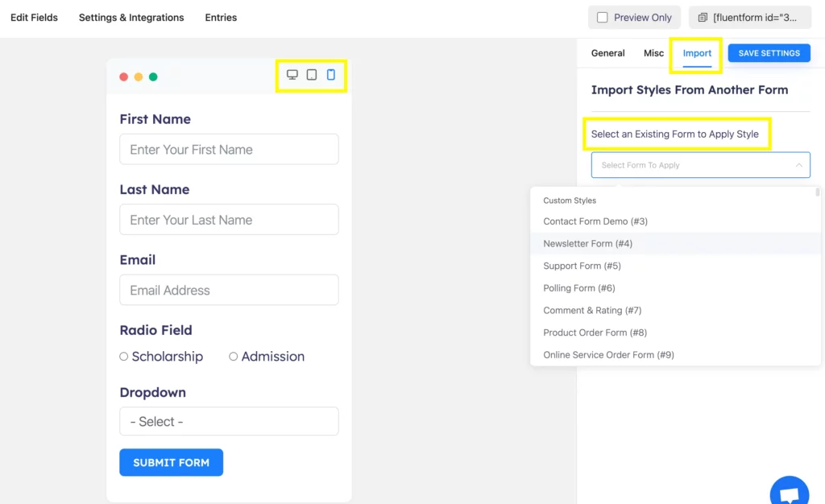The height and width of the screenshot is (504, 825).
Task: Click the First Name input field
Action: pyautogui.click(x=229, y=150)
